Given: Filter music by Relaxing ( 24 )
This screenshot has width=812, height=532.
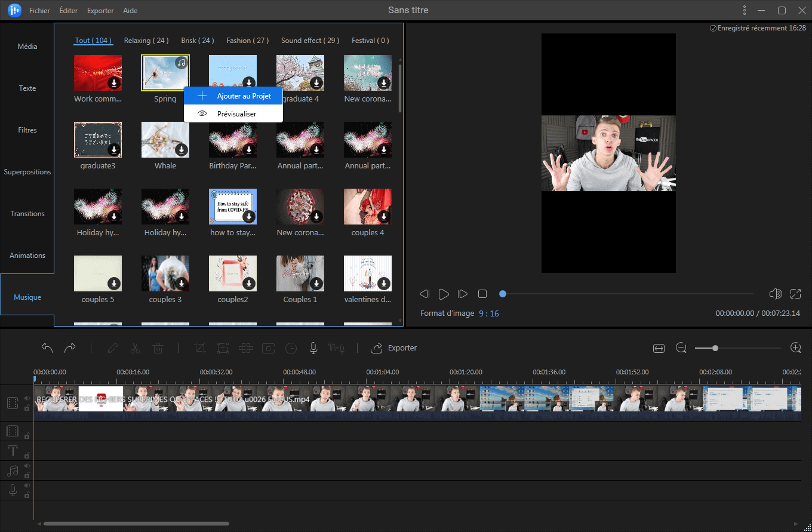Looking at the screenshot, I should (146, 41).
